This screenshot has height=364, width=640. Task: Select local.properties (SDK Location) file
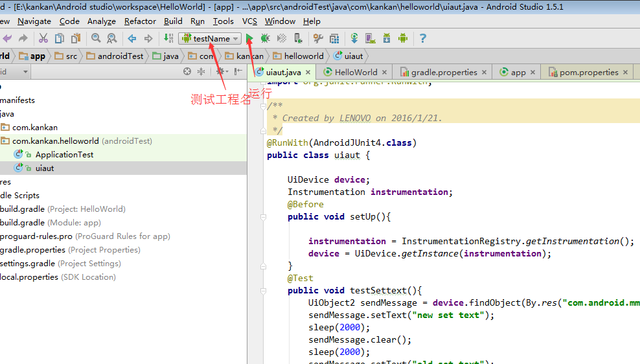click(x=58, y=277)
